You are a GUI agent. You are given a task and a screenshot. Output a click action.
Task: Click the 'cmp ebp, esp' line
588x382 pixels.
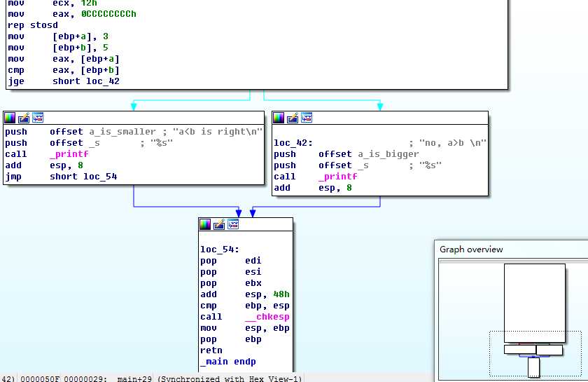(x=245, y=306)
